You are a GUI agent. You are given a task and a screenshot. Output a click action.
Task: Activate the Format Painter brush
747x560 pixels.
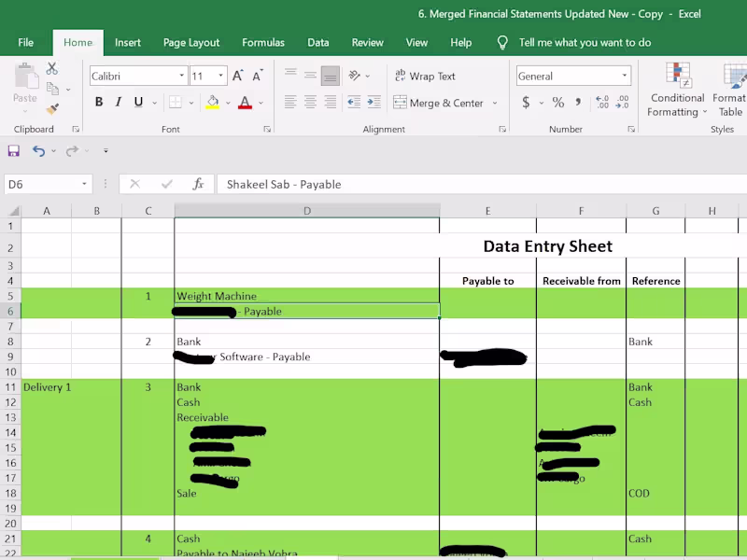point(52,109)
